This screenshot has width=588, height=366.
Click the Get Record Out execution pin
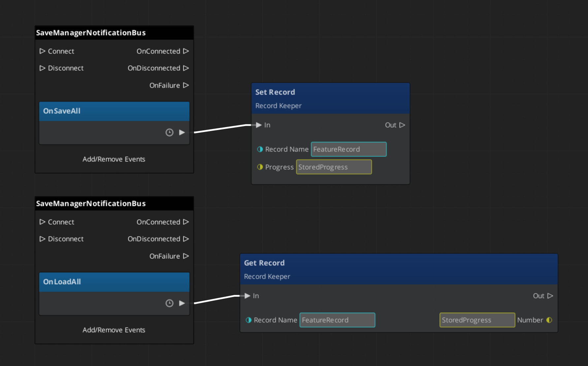[550, 296]
